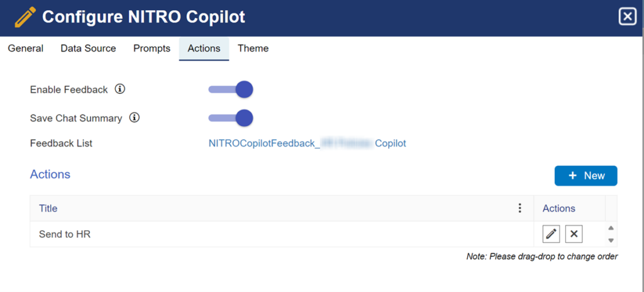Click the Actions column header

click(x=559, y=208)
